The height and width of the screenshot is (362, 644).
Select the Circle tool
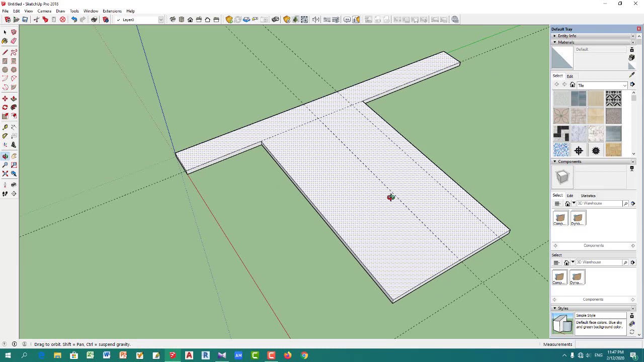[x=5, y=70]
